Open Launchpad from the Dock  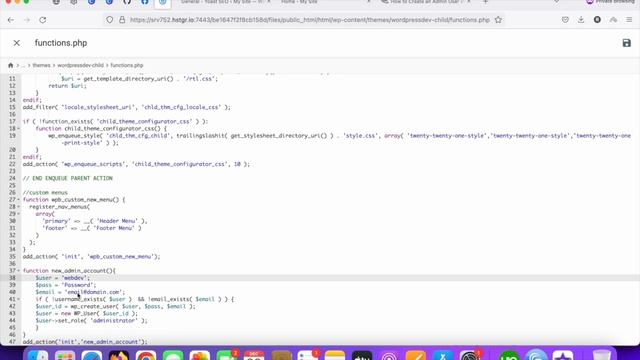65,356
